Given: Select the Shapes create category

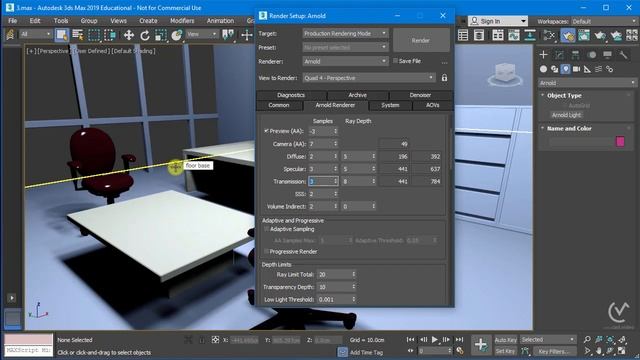Looking at the screenshot, I should pos(554,69).
